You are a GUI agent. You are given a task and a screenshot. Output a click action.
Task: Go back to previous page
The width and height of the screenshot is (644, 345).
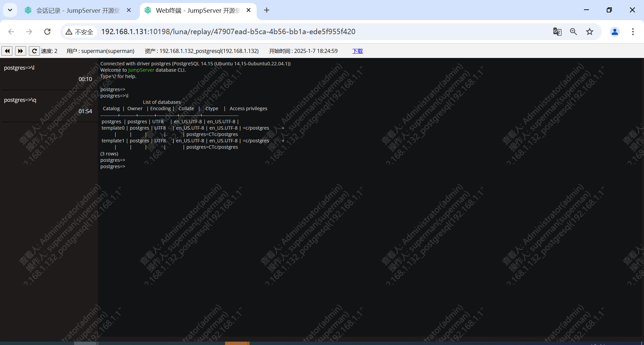click(x=11, y=31)
